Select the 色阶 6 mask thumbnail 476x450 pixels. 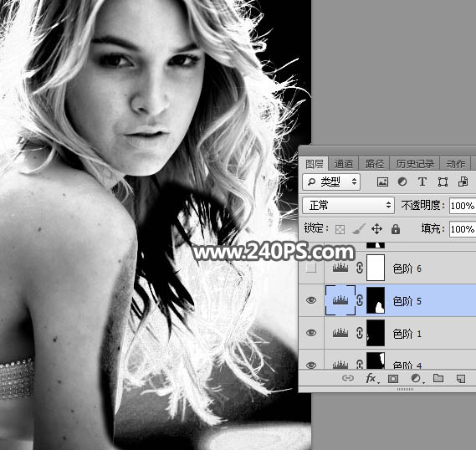pyautogui.click(x=376, y=268)
